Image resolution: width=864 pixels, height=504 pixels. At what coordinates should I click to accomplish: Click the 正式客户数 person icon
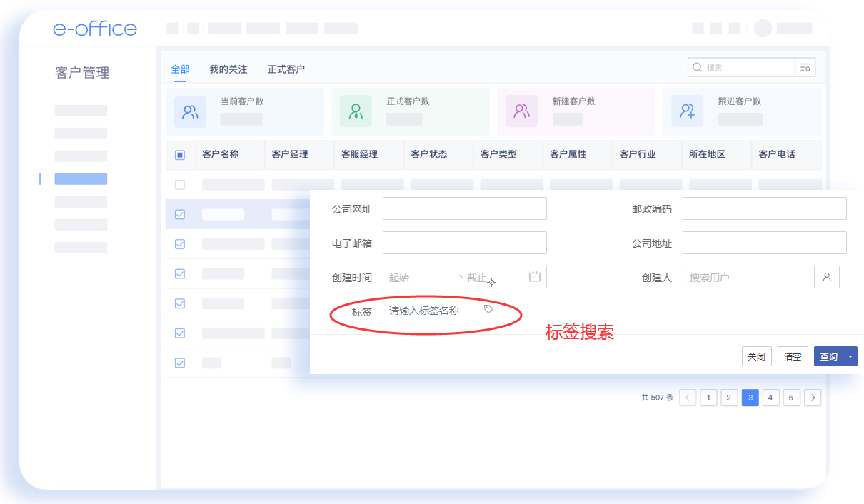click(x=356, y=112)
